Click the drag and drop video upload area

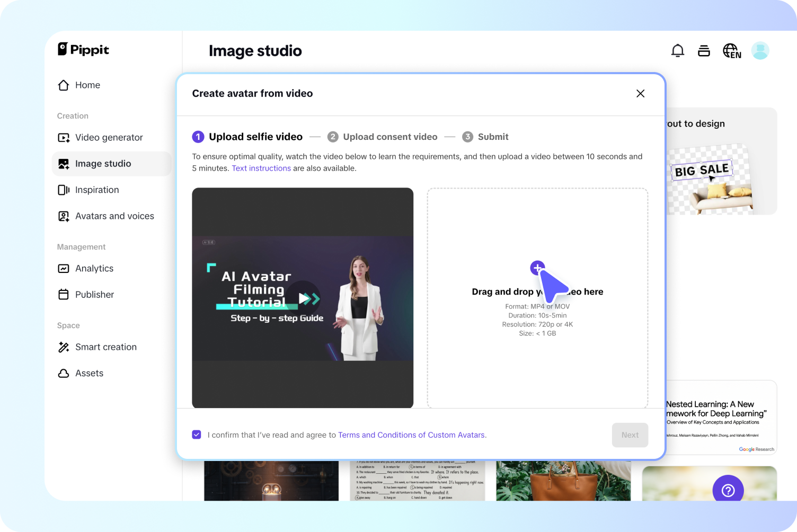[538, 298]
